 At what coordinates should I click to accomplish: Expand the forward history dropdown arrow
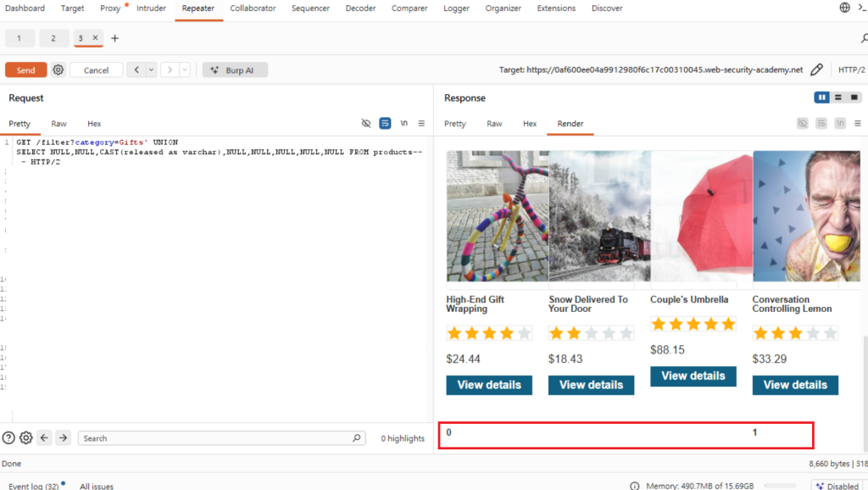185,70
